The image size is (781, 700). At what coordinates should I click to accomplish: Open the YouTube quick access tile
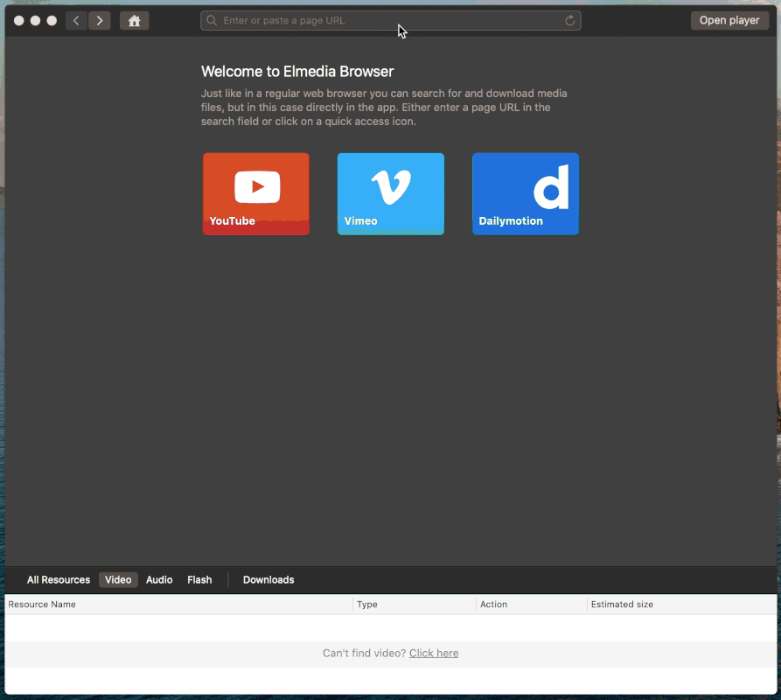(x=256, y=193)
